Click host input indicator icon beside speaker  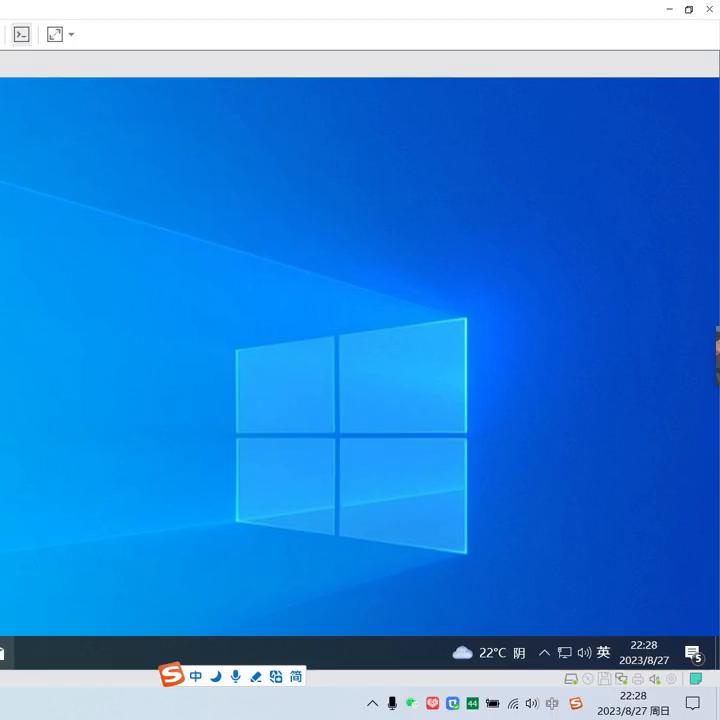pyautogui.click(x=552, y=703)
